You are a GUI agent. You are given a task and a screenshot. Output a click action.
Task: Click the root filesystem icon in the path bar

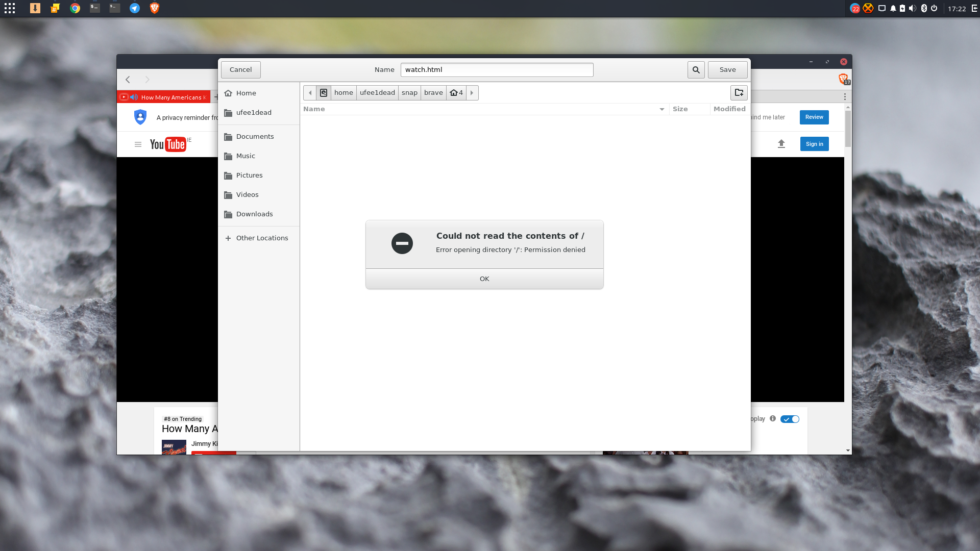[x=324, y=93]
